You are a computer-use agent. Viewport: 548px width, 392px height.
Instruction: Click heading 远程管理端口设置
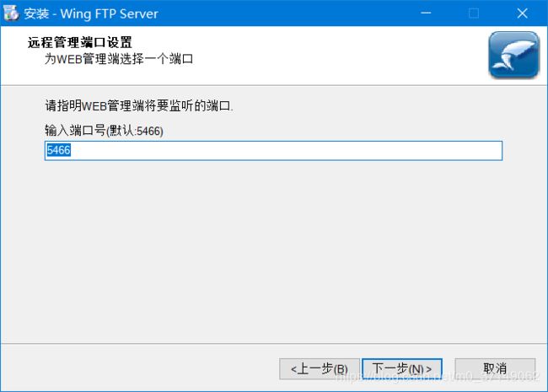click(80, 43)
